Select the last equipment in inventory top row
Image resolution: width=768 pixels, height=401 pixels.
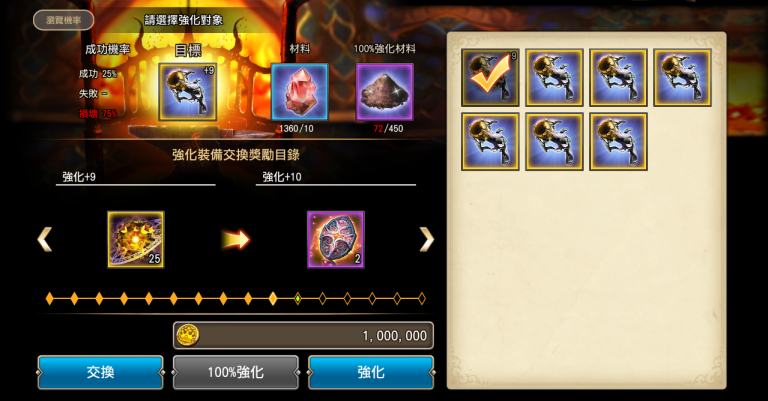click(x=682, y=77)
